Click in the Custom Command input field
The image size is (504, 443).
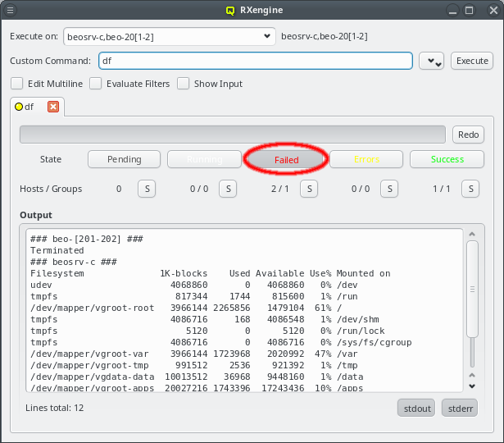254,61
